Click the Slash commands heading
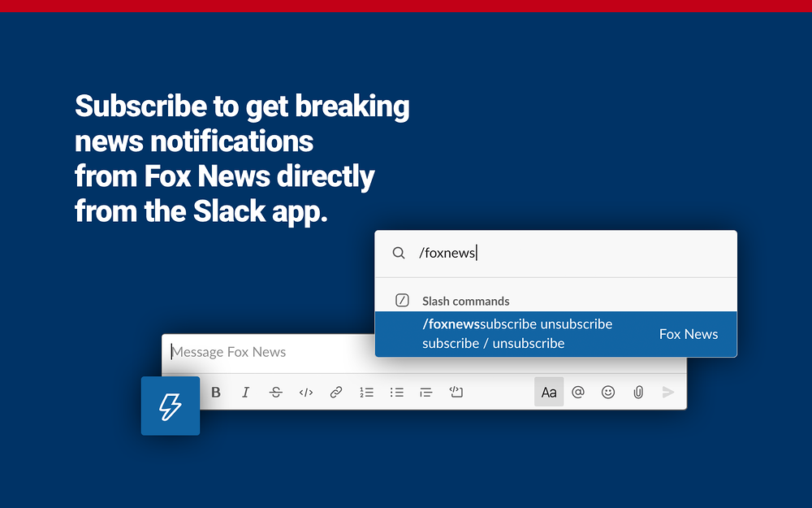This screenshot has width=812, height=508. (465, 302)
